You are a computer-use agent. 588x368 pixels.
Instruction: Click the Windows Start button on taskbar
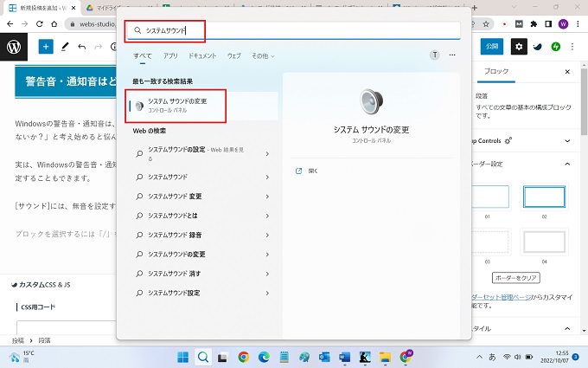(x=183, y=357)
